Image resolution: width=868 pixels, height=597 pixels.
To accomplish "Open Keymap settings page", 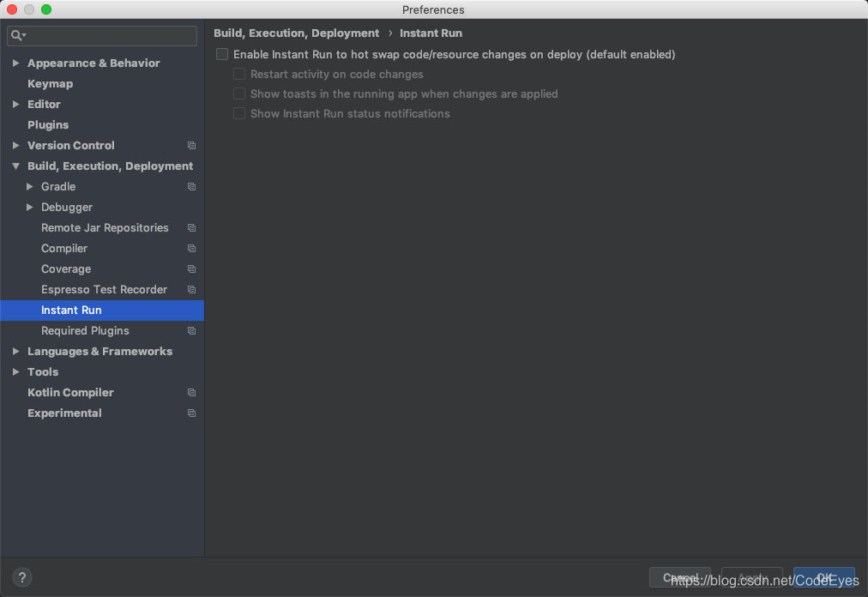I will tap(51, 83).
